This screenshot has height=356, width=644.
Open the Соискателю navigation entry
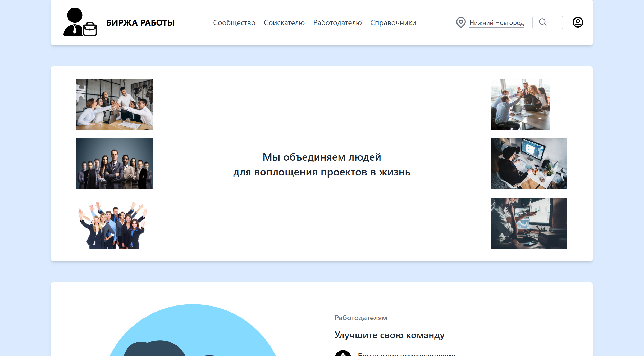pyautogui.click(x=284, y=23)
